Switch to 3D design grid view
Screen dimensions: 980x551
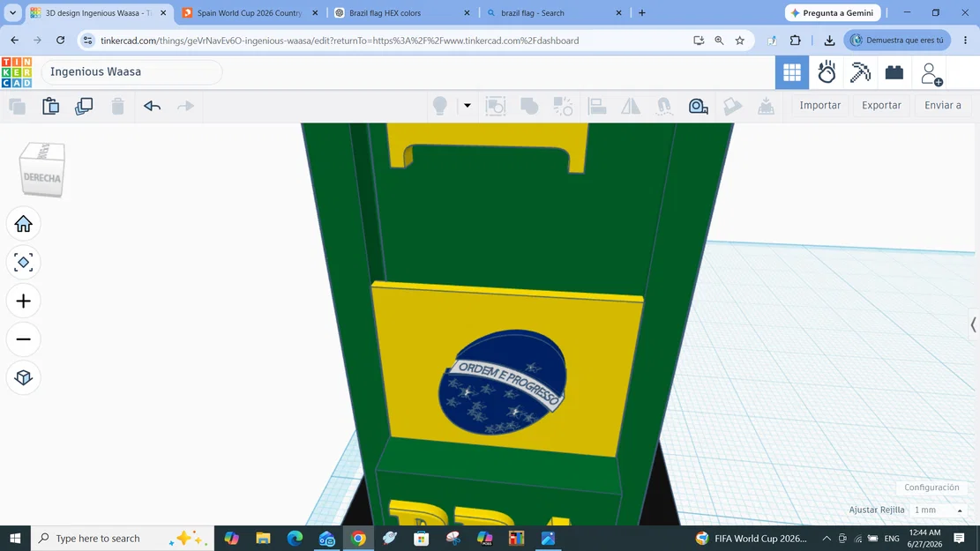(x=792, y=72)
